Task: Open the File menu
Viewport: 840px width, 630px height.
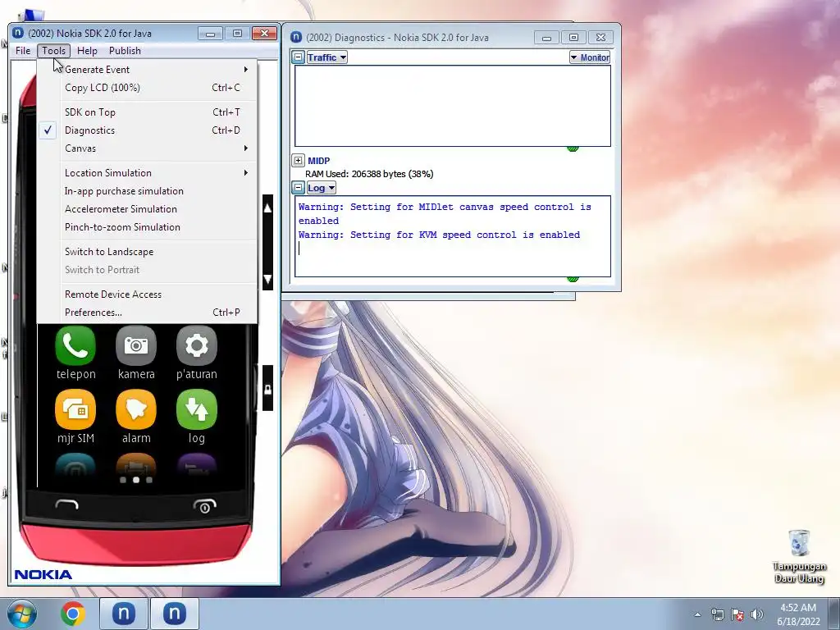Action: 23,50
